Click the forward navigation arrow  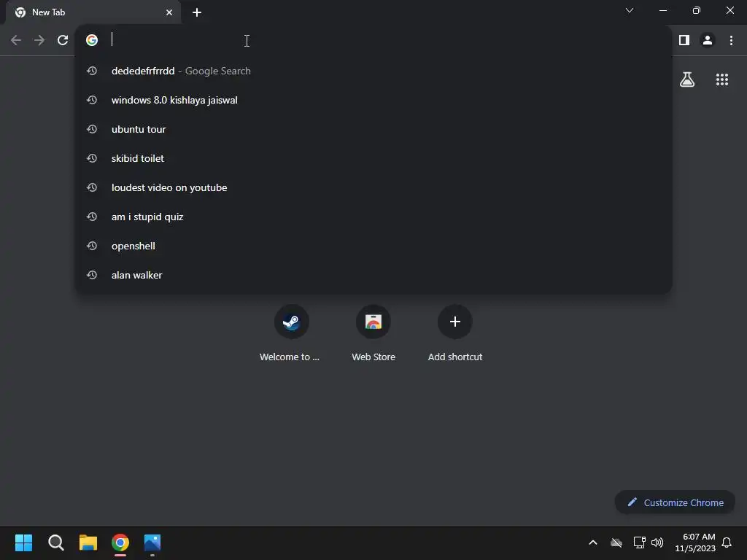[39, 40]
